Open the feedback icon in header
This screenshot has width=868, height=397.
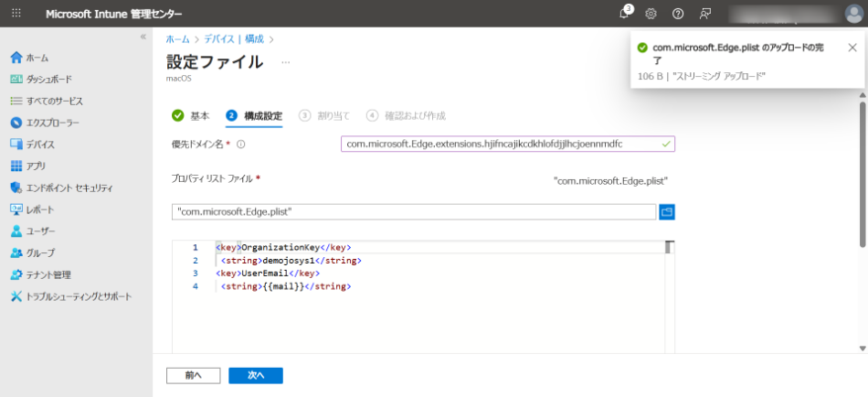704,14
